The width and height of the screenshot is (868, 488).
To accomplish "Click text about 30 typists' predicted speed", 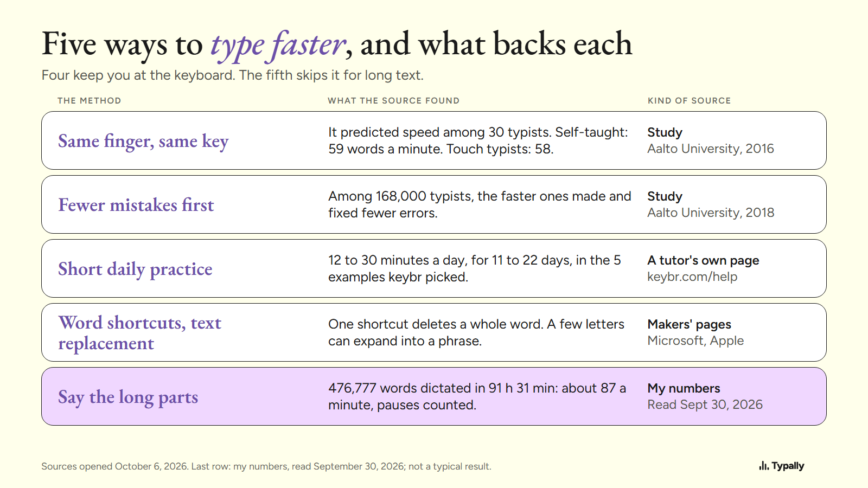I will coord(478,140).
